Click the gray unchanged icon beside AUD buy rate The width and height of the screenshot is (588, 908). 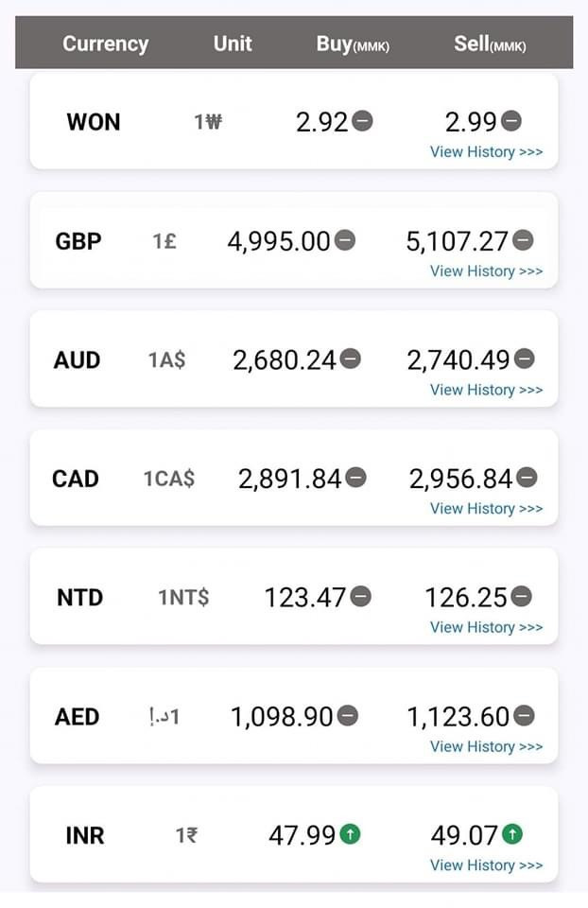point(351,359)
